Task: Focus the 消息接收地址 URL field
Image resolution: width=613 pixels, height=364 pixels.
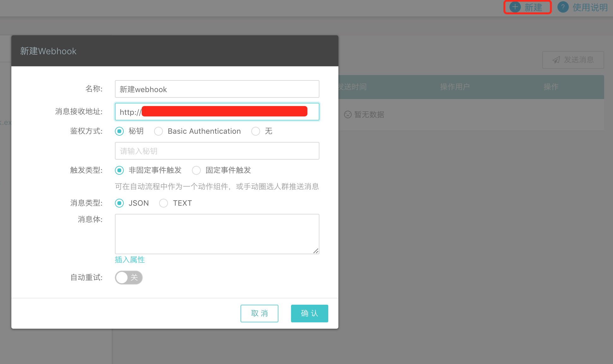Action: click(x=217, y=112)
